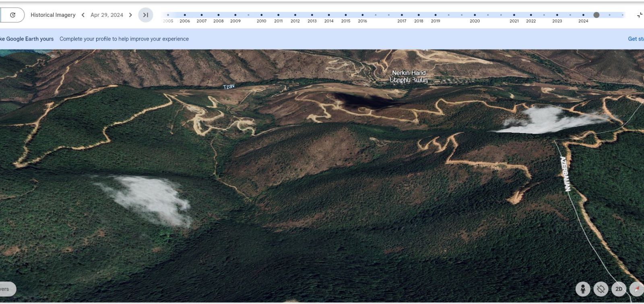Click the Get started link
Viewport: 644px width, 304px height.
point(635,39)
